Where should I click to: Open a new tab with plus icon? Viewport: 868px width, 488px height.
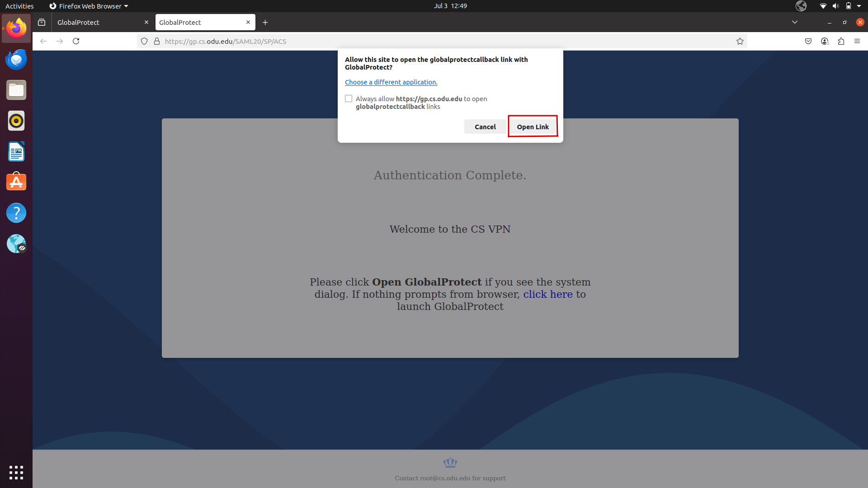(x=265, y=22)
